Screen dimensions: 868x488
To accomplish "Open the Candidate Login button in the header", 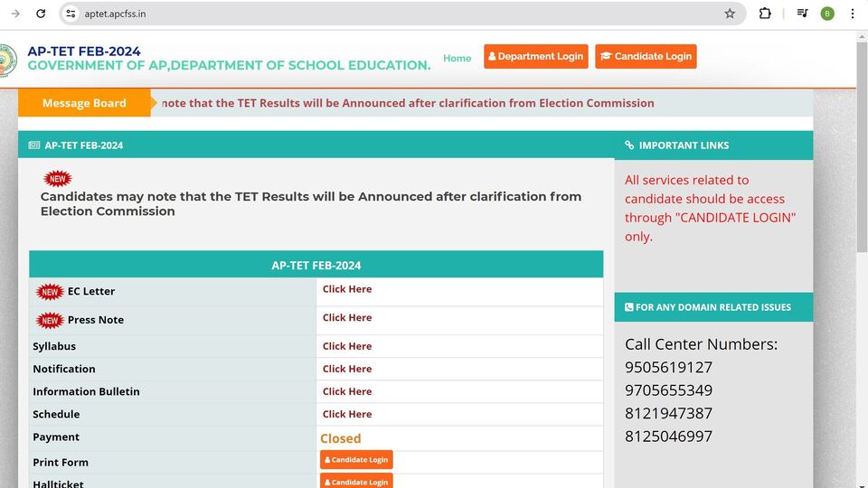I will (646, 56).
